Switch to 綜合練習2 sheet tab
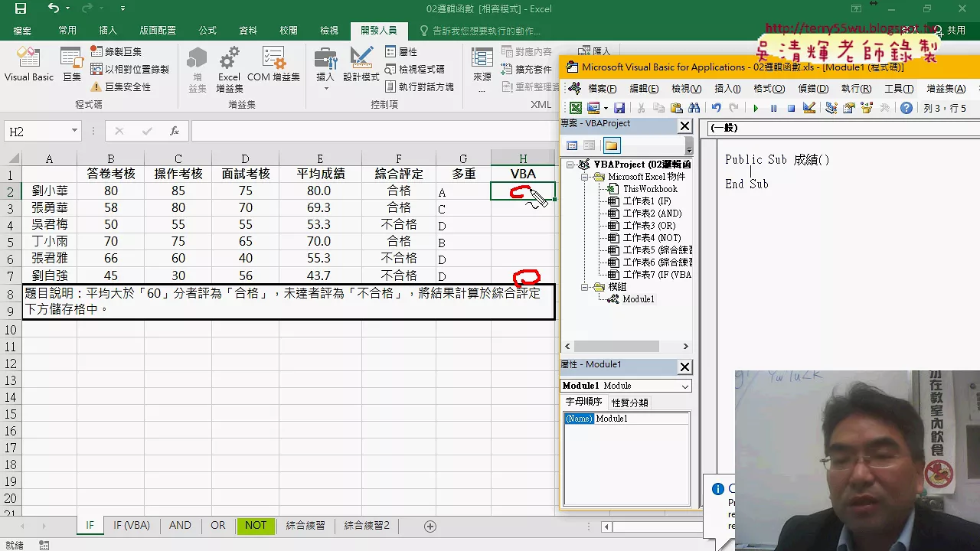Image resolution: width=980 pixels, height=551 pixels. click(367, 526)
